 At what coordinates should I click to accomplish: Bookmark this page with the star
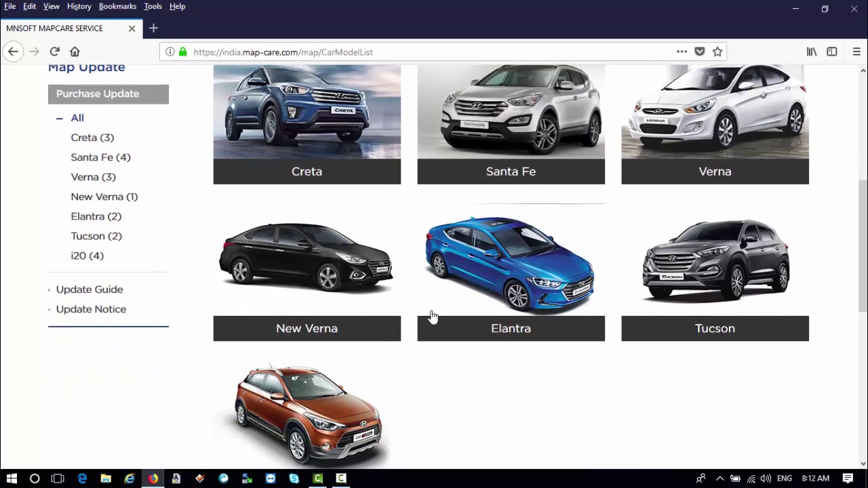click(717, 52)
